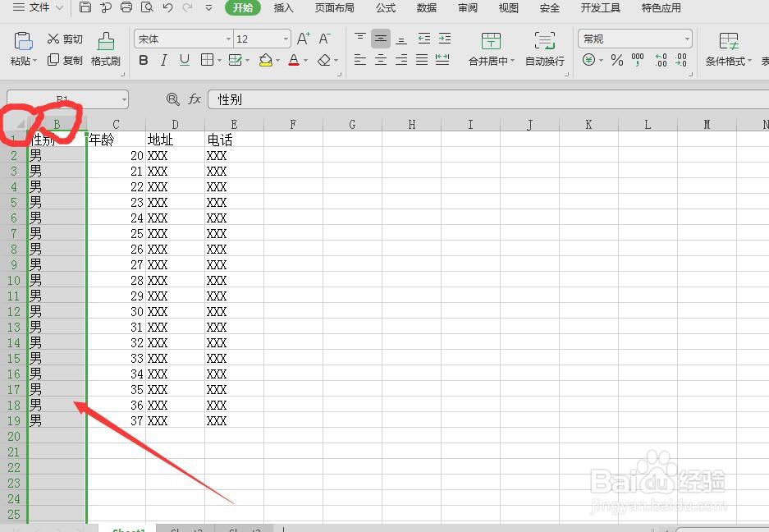
Task: Click the cell containing 年龄
Action: (117, 140)
